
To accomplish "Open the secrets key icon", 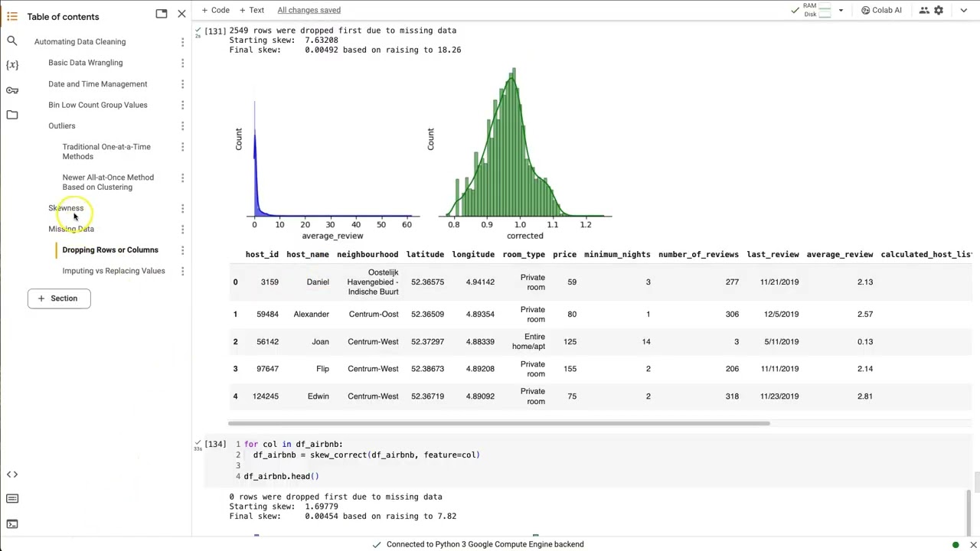I will click(12, 90).
